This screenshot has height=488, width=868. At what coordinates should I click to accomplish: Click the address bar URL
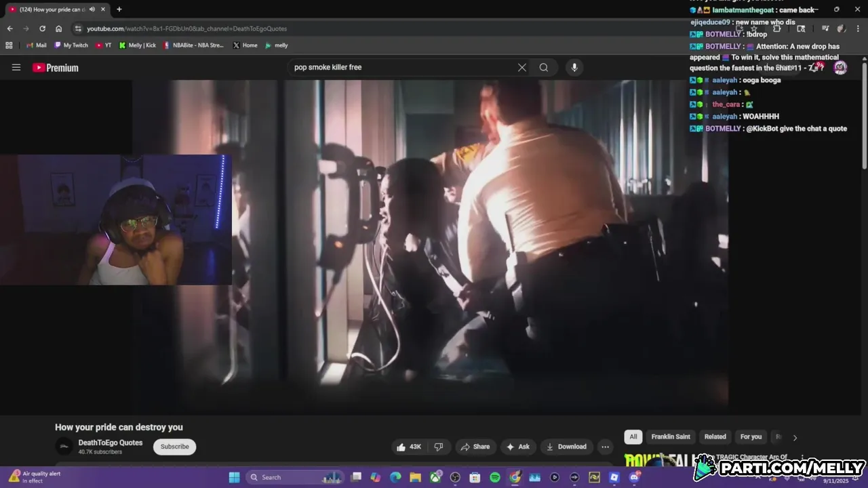[x=186, y=28]
